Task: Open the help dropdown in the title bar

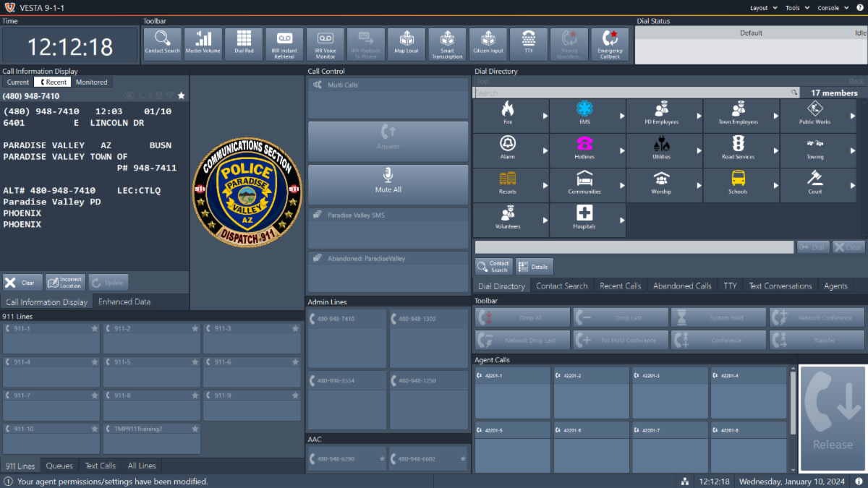Action: (859, 8)
